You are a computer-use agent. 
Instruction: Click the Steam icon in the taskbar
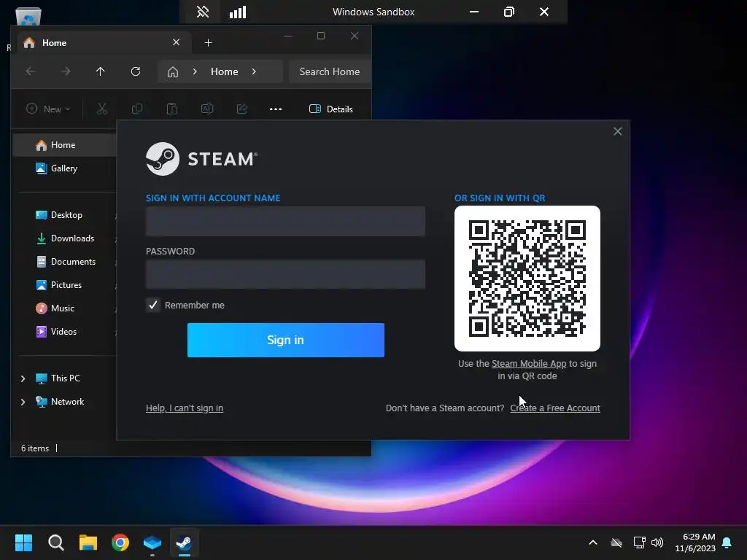point(185,542)
